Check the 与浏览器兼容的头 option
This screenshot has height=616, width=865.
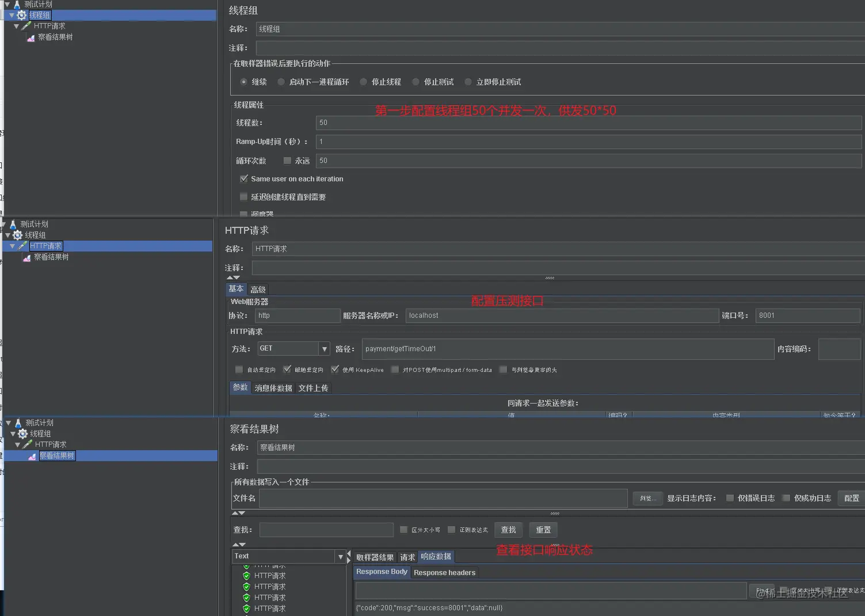tap(503, 370)
